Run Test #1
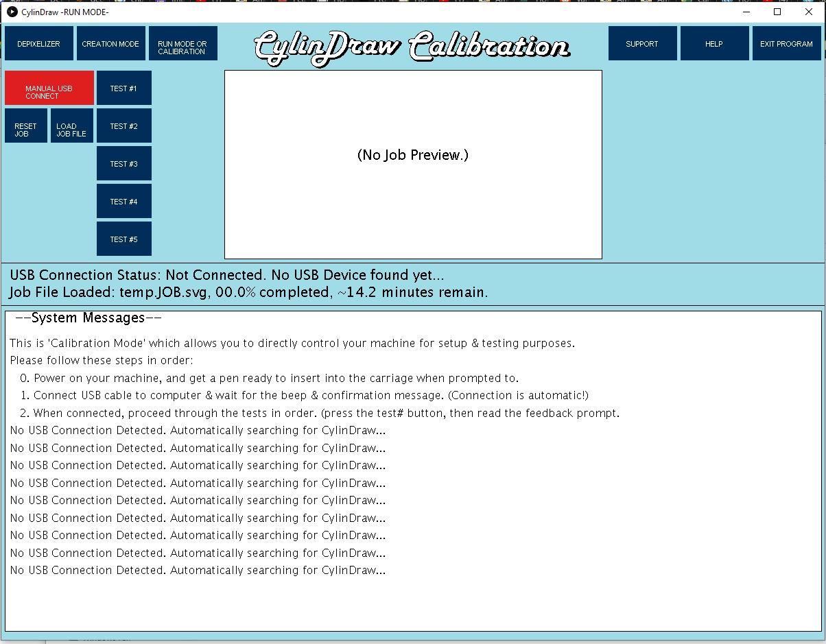Viewport: 826px width, 644px height. pyautogui.click(x=123, y=88)
